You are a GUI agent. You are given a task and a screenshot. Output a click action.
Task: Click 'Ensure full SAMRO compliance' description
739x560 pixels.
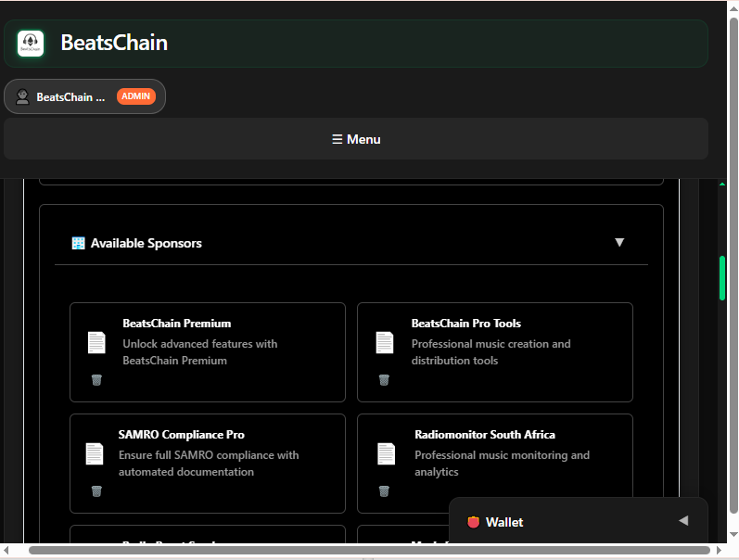coord(209,464)
